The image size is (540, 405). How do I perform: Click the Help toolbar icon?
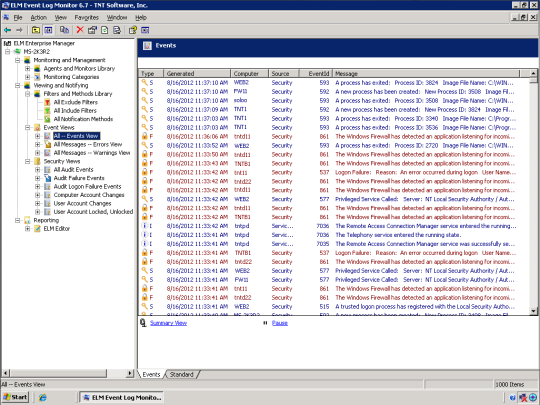[133, 30]
